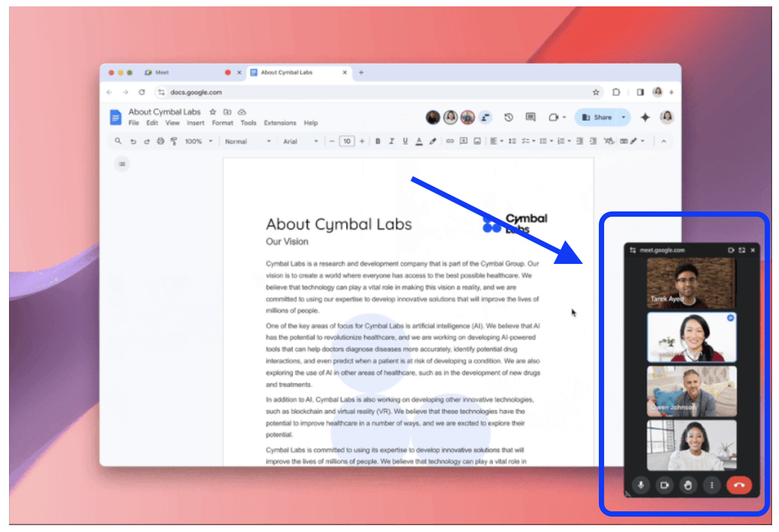779x532 pixels.
Task: Toggle underline formatting
Action: pos(405,141)
